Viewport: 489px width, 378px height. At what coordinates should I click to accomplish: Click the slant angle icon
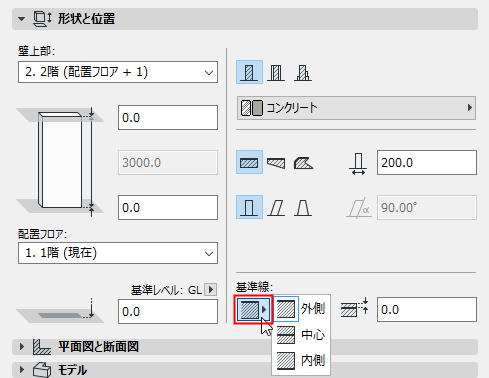[359, 208]
